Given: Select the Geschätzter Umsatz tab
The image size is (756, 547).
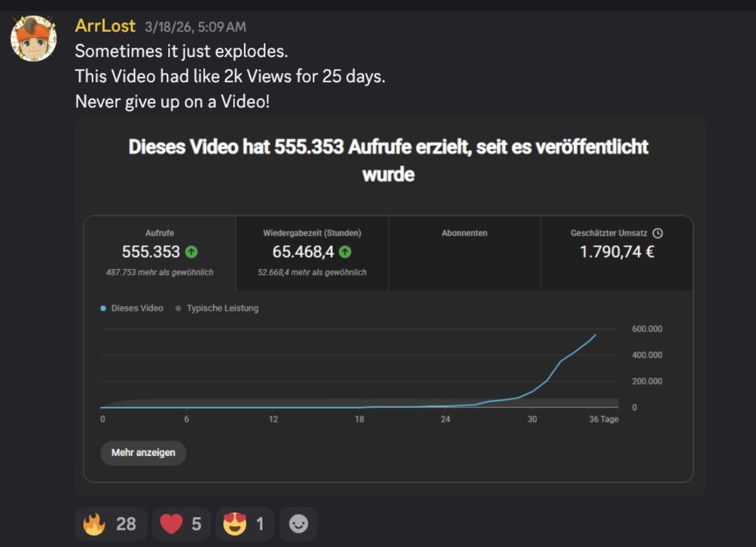Looking at the screenshot, I should coord(617,253).
